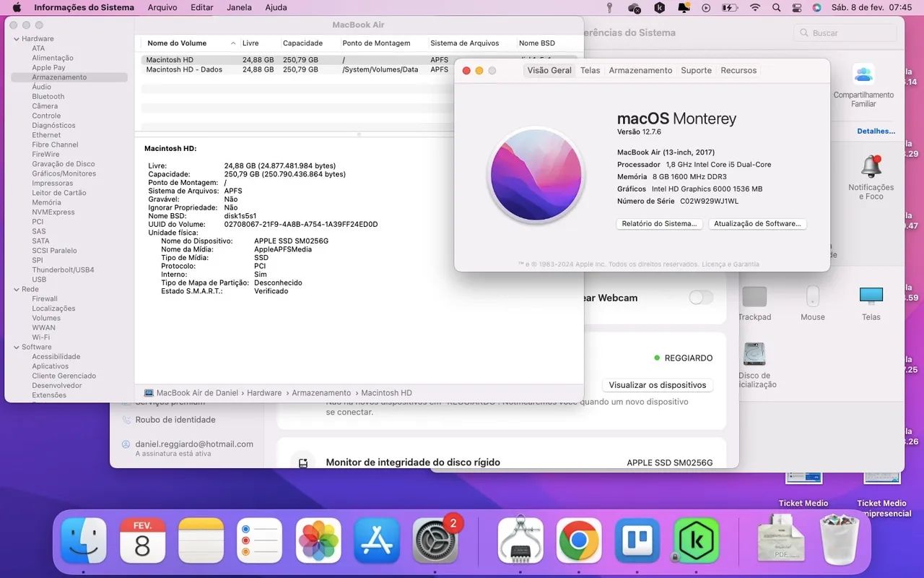Launch Kaspersky from the Dock
Screen dimensions: 924x578
click(694, 540)
